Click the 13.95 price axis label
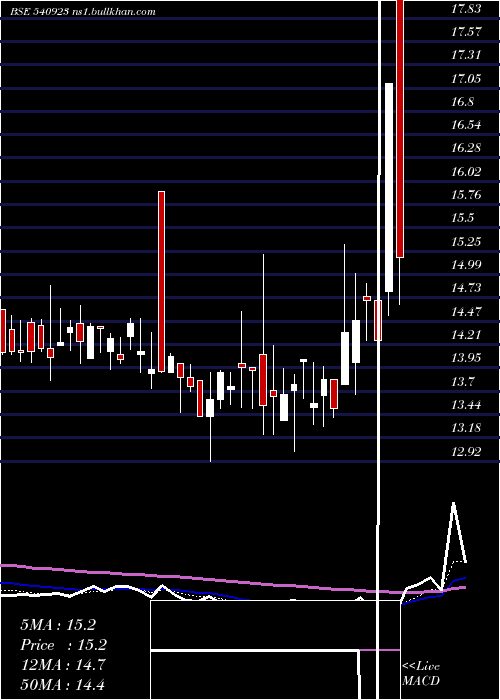Screen dimensions: 500x700 (466, 358)
